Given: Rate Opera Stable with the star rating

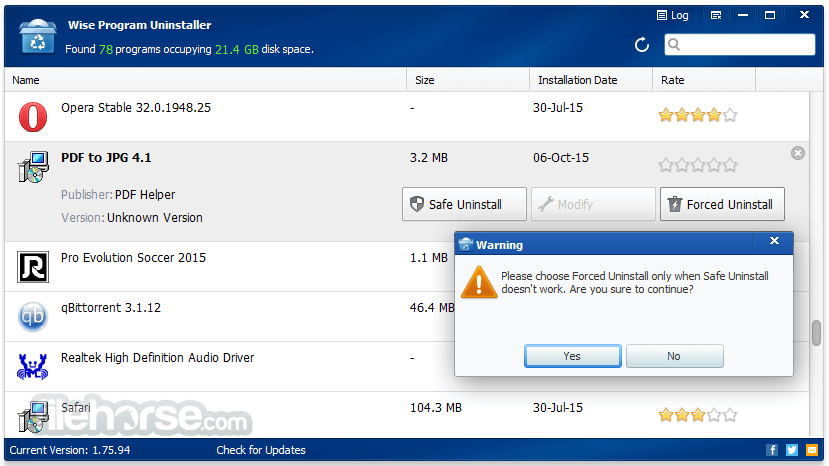Looking at the screenshot, I should click(697, 115).
